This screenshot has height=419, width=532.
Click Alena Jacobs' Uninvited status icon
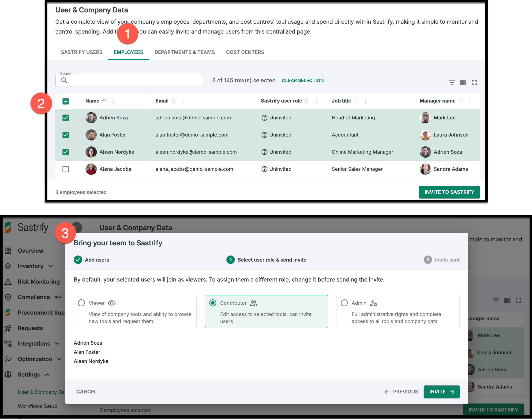[x=264, y=169]
